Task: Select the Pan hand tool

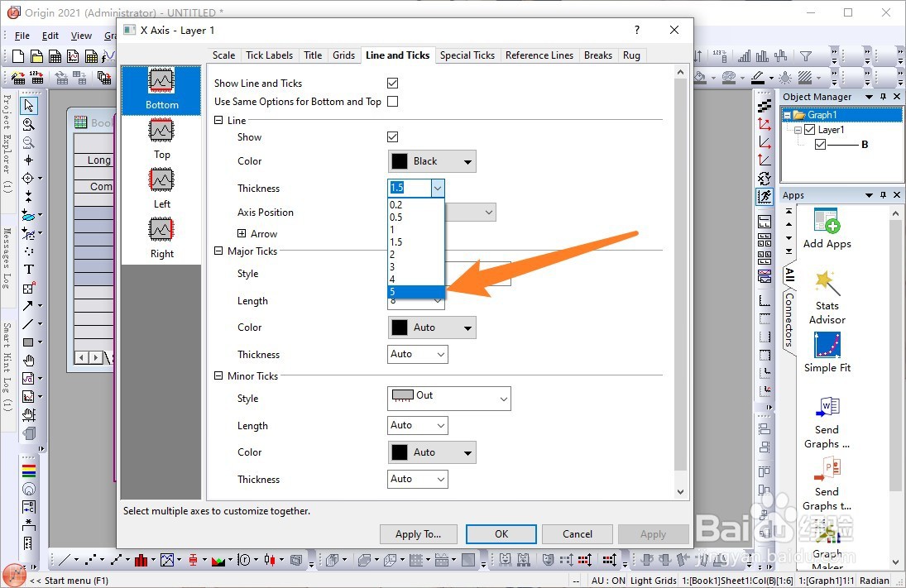Action: point(28,361)
